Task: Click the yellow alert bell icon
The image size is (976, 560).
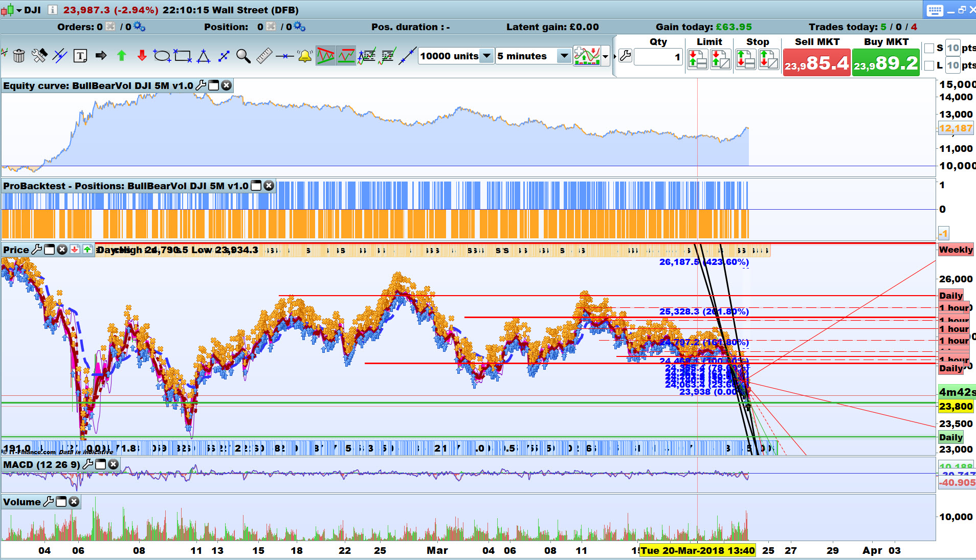Action: [x=305, y=56]
